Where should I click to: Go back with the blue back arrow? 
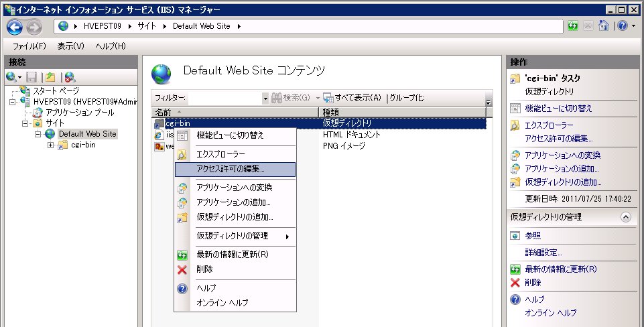(x=15, y=27)
